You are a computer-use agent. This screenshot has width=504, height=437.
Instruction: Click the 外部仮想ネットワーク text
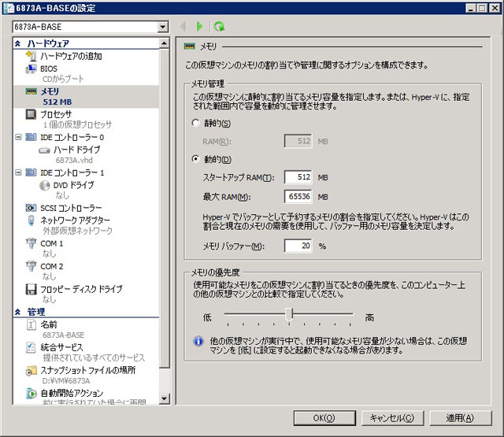coord(77,231)
